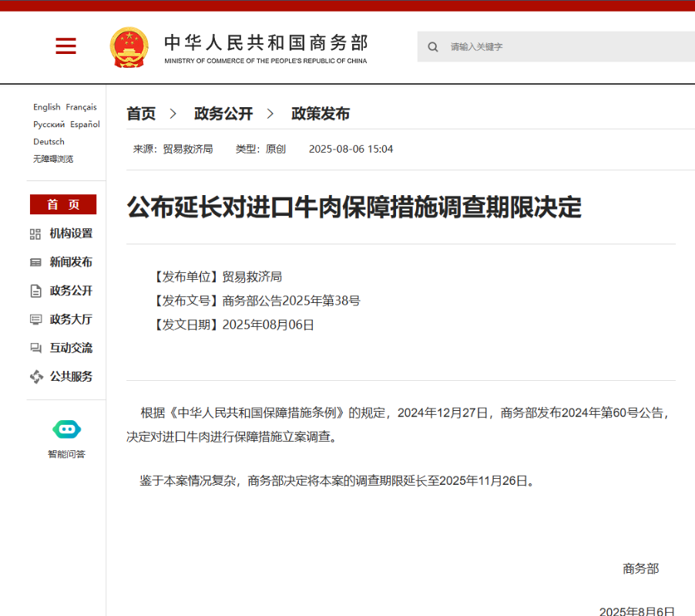Navigate to 政务公开 breadcrumb link

[x=223, y=114]
